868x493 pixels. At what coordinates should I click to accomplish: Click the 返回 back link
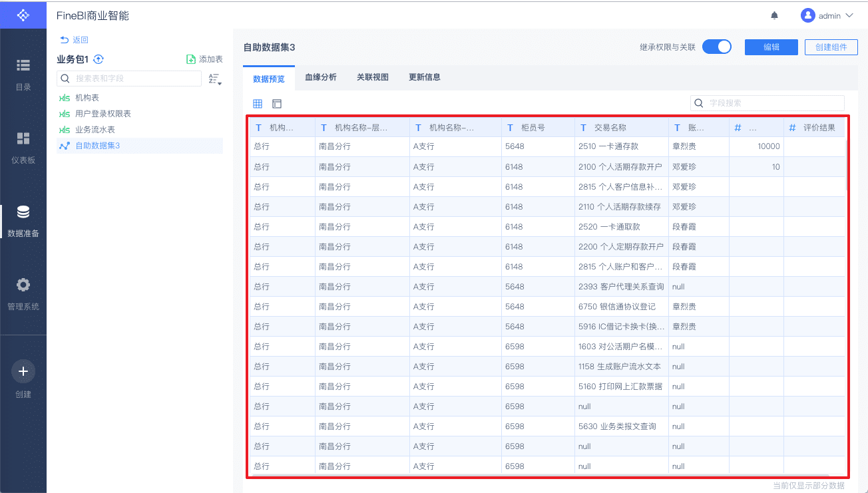coord(75,40)
